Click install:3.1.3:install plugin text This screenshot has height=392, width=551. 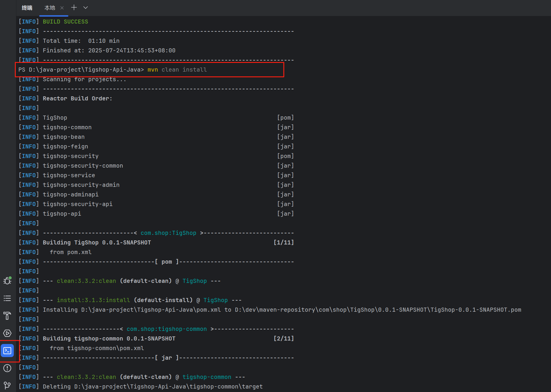pyautogui.click(x=93, y=300)
